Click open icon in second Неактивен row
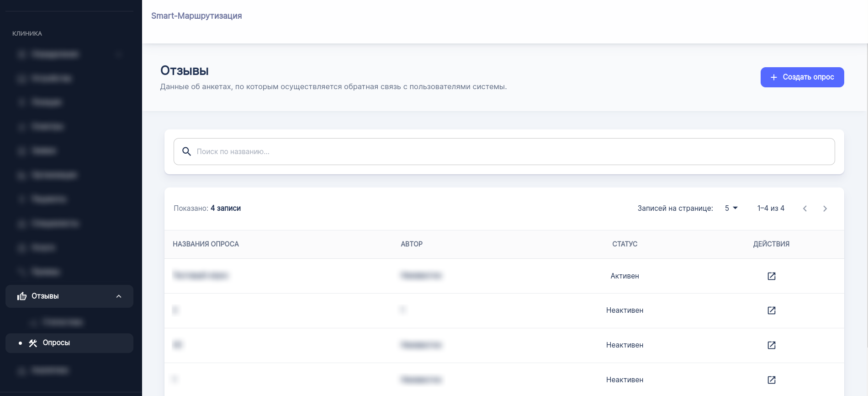Image resolution: width=868 pixels, height=396 pixels. (x=771, y=345)
